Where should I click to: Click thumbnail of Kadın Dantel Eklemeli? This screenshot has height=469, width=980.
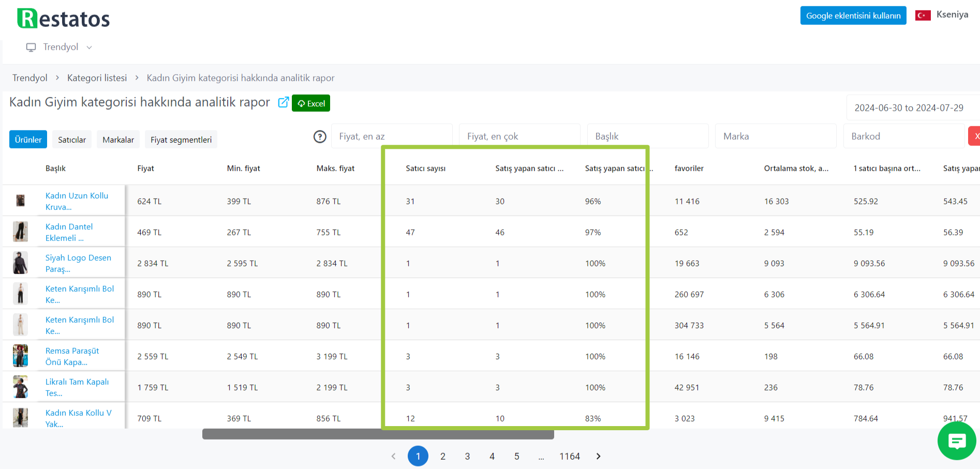[x=20, y=232]
